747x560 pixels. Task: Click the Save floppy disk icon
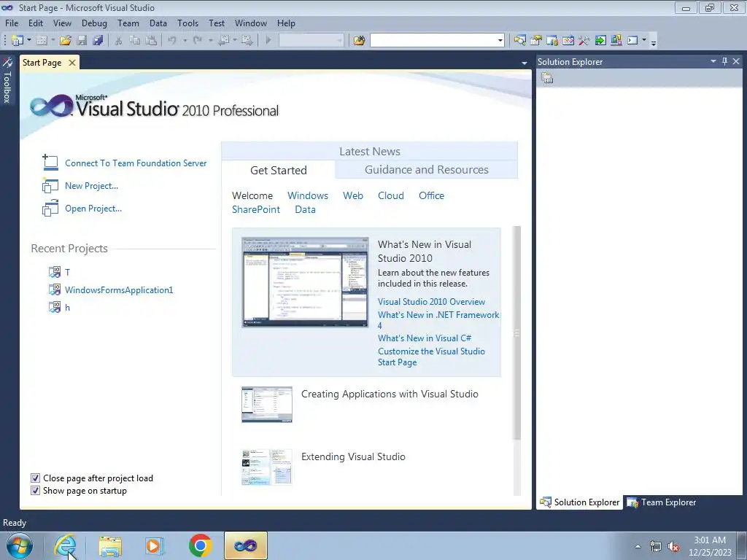(82, 41)
